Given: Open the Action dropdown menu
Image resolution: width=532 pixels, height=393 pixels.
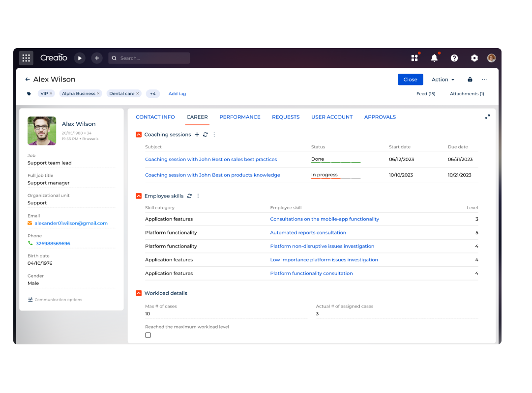Looking at the screenshot, I should tap(443, 79).
